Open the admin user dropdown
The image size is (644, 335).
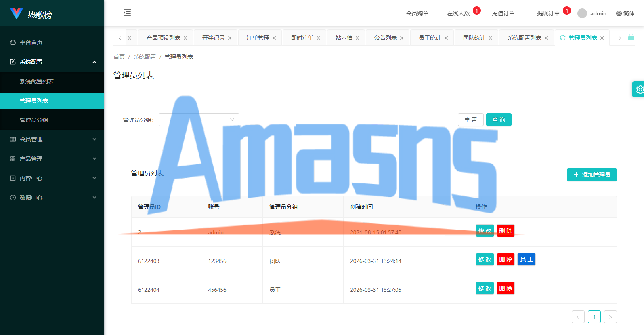[592, 13]
